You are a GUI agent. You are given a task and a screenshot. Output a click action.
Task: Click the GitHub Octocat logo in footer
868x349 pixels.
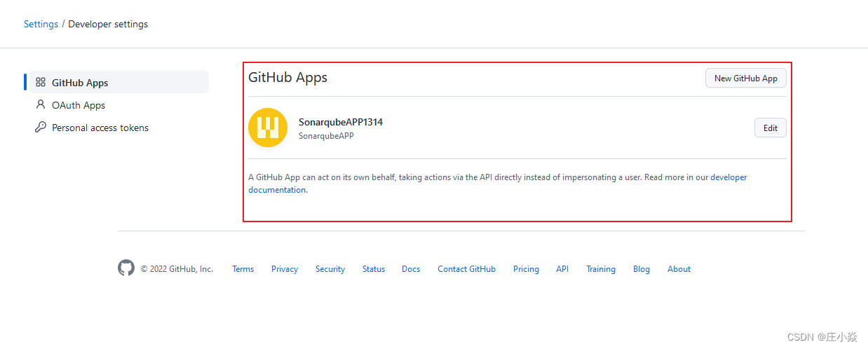coord(126,268)
